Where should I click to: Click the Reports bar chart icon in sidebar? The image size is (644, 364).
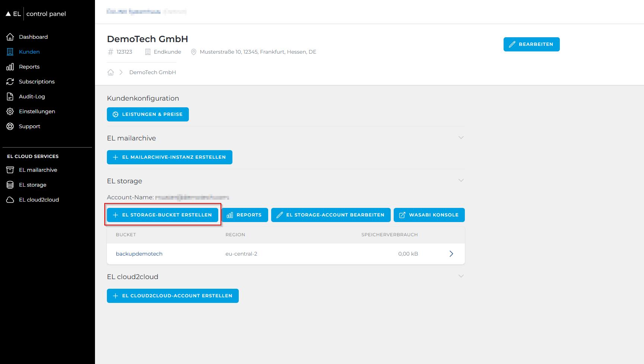click(x=10, y=67)
